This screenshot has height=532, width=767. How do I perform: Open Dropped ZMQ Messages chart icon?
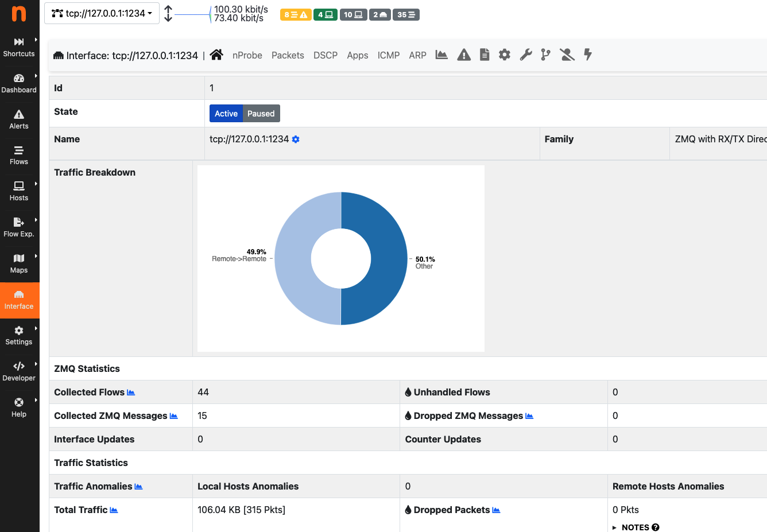[529, 416]
